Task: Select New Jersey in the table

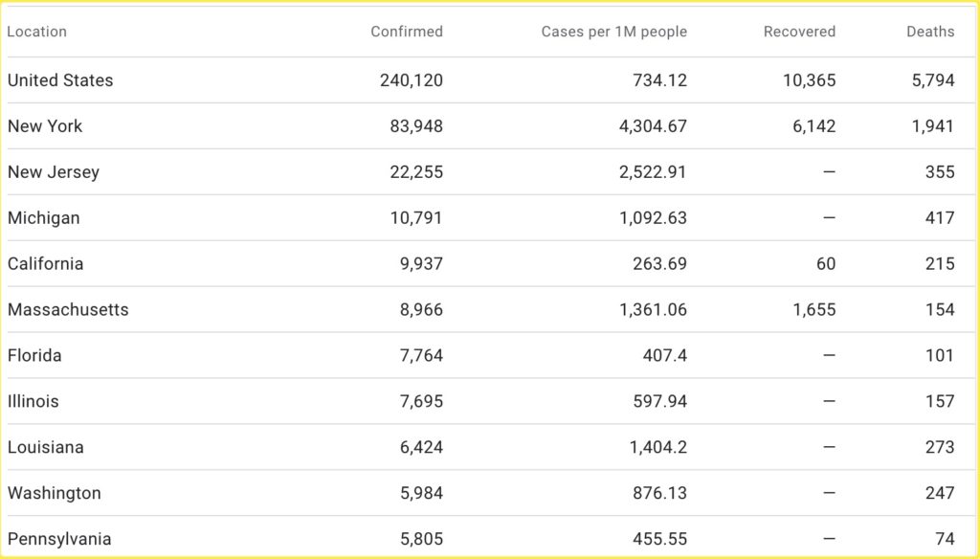Action: 54,172
